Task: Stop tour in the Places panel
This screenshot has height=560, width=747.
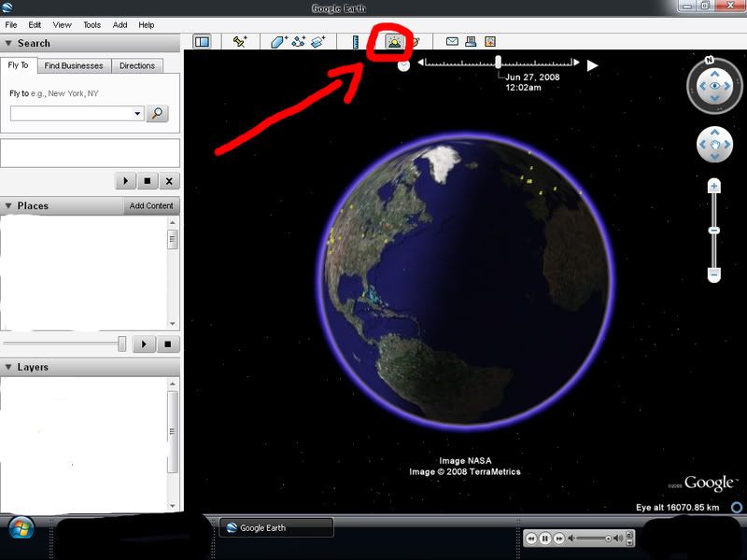Action: click(x=168, y=343)
